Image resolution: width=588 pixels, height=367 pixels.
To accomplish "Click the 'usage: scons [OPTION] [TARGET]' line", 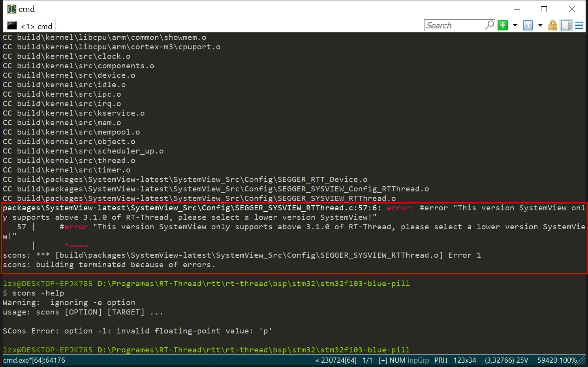I will (83, 312).
